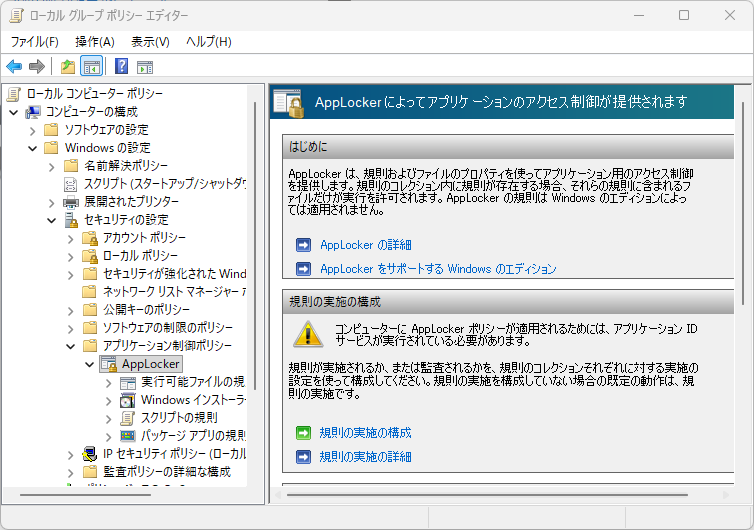Select スクリプトの規則 in the tree
The width and height of the screenshot is (754, 530).
pyautogui.click(x=179, y=417)
